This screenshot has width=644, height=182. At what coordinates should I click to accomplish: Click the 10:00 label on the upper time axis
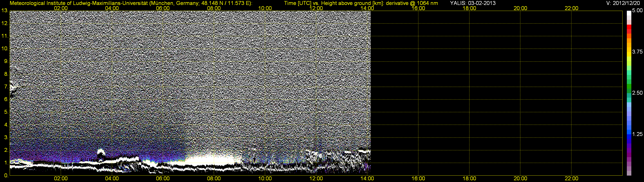265,8
